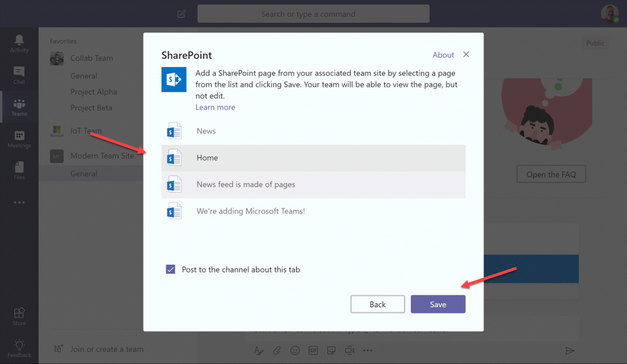
Task: Open the Activity bell icon
Action: (x=19, y=41)
